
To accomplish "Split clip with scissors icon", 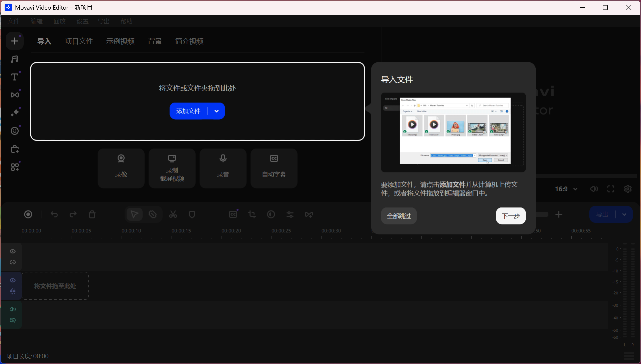I will pyautogui.click(x=173, y=214).
